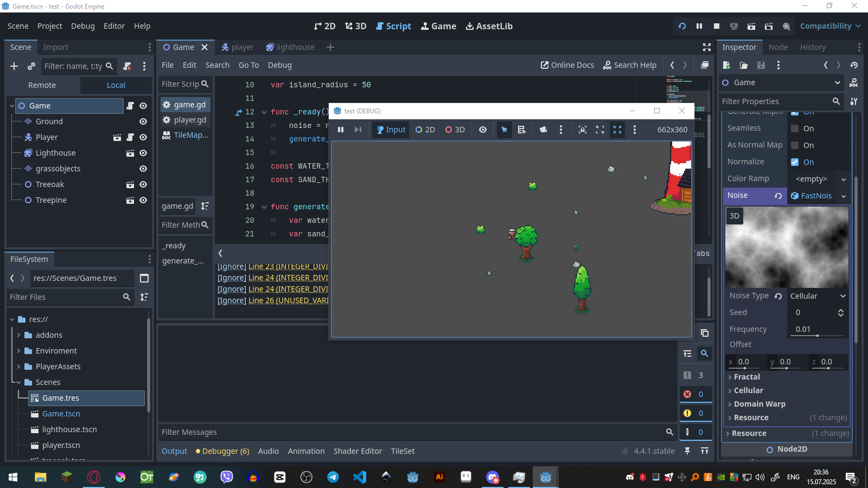Image resolution: width=868 pixels, height=488 pixels.
Task: Instantiate a child scene via the link icon
Action: 31,66
